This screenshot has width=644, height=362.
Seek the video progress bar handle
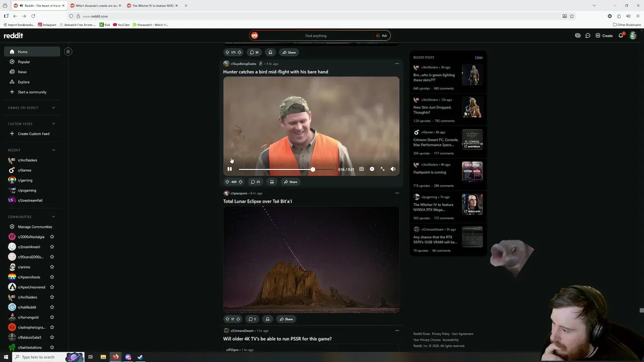coord(312,169)
